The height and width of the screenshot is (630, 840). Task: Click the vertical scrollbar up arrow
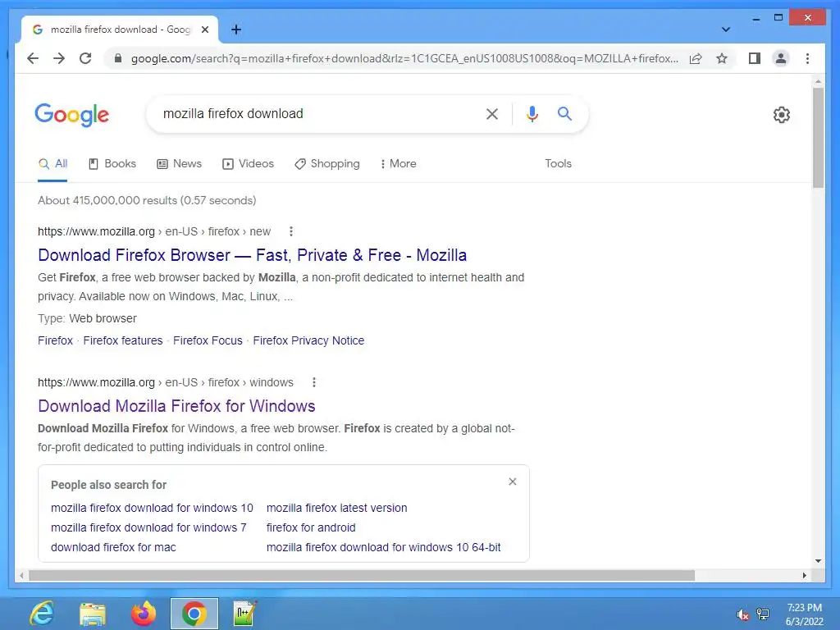[x=818, y=82]
